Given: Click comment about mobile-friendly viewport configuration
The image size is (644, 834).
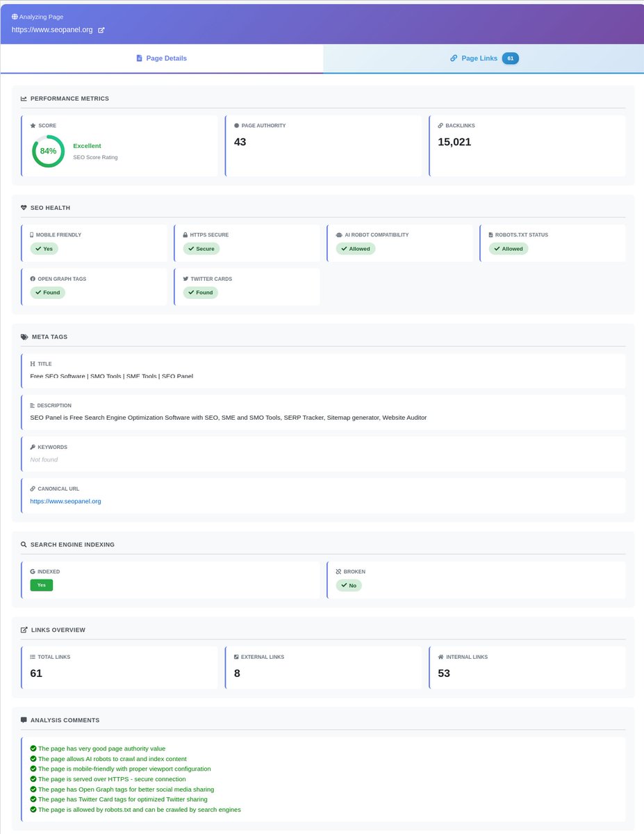Looking at the screenshot, I should point(124,769).
